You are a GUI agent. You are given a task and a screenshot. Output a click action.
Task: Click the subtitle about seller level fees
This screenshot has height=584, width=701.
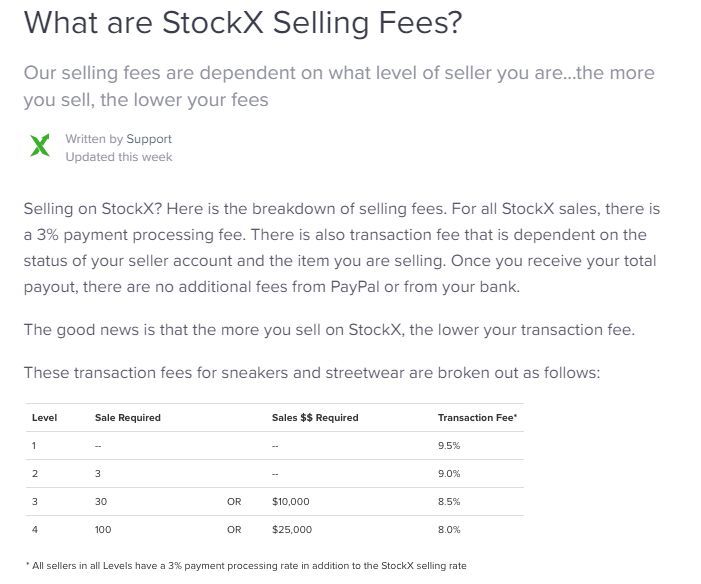[339, 88]
